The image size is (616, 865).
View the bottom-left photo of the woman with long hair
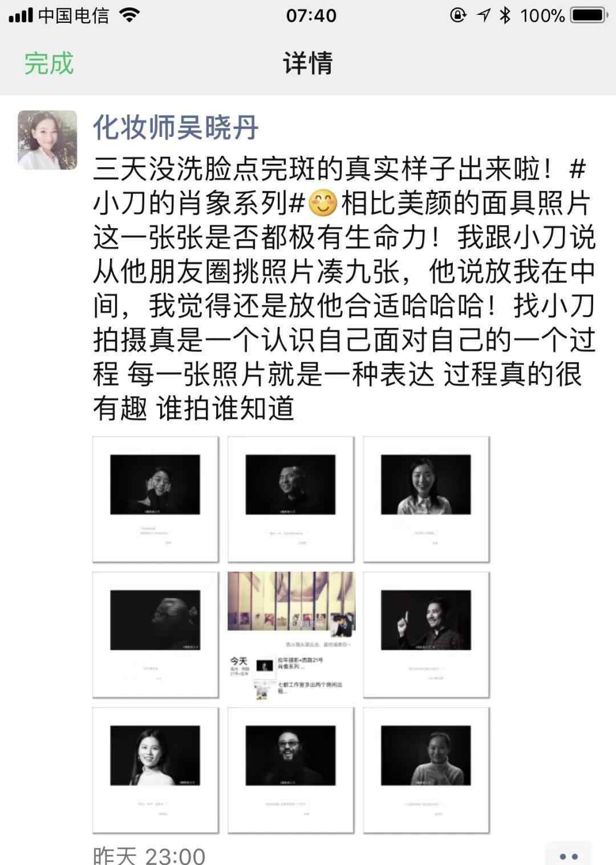pyautogui.click(x=155, y=770)
